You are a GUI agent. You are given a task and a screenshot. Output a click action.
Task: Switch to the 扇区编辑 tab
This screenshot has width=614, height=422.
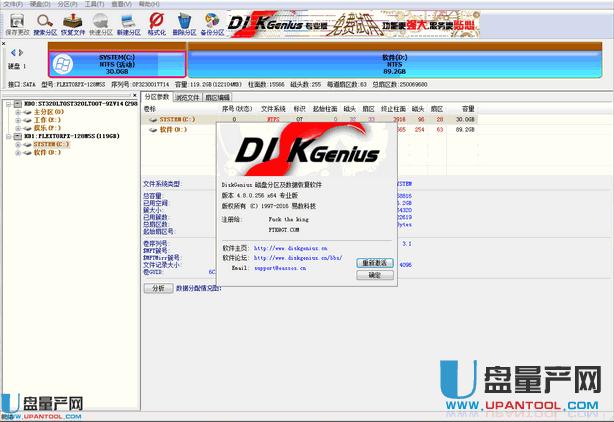[x=217, y=97]
